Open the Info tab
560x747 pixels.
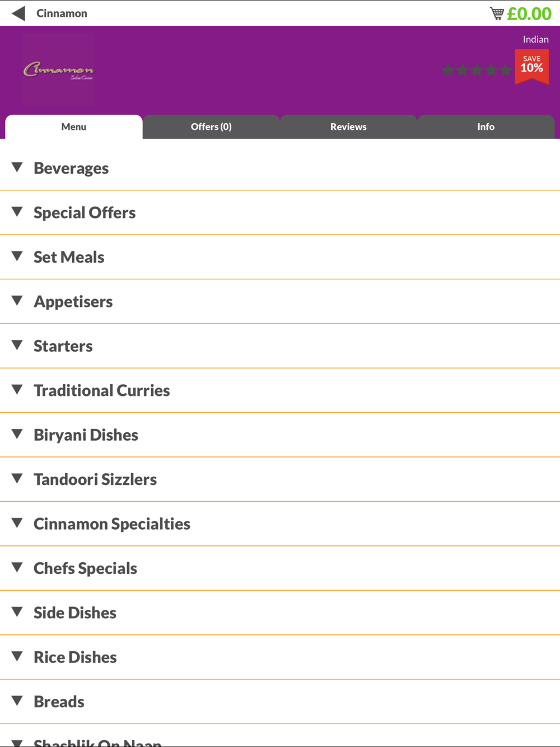(x=486, y=127)
